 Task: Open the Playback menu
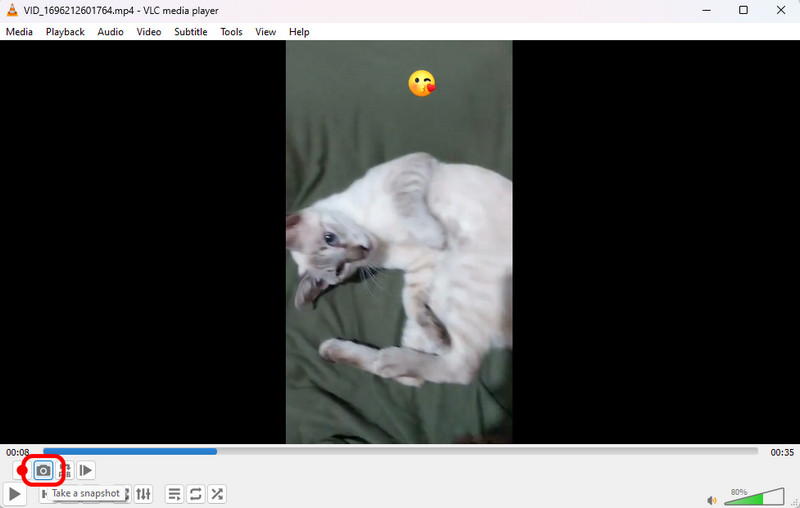[x=65, y=32]
